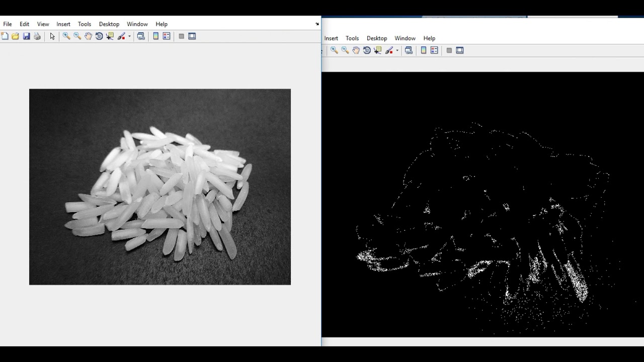Select Data Cursor tool in right window
This screenshot has height=362, width=644.
tap(377, 50)
